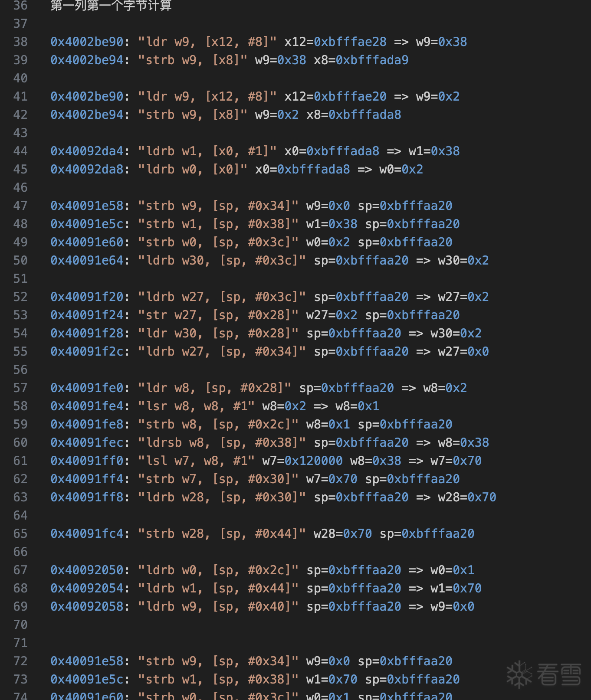Click line number 65 in gutter
This screenshot has width=591, height=700.
[x=20, y=533]
